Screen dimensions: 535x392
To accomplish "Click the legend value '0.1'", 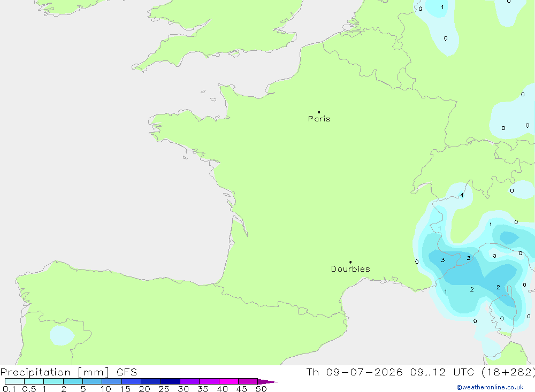I will [x=9, y=389].
